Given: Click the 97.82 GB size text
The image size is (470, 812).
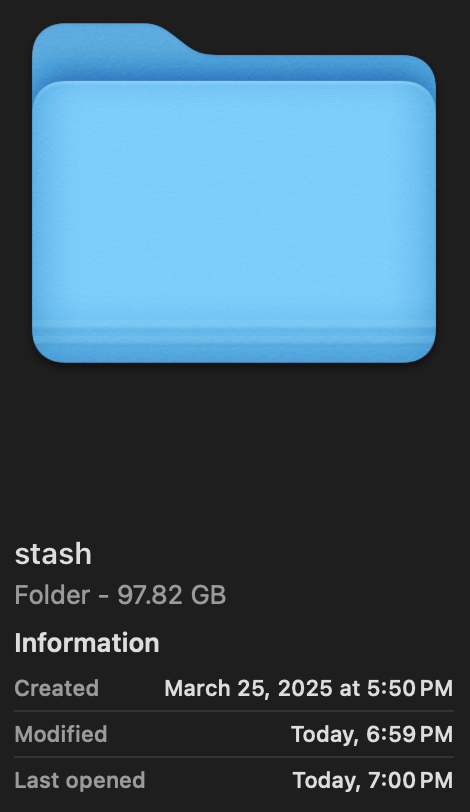Looking at the screenshot, I should click(x=171, y=594).
